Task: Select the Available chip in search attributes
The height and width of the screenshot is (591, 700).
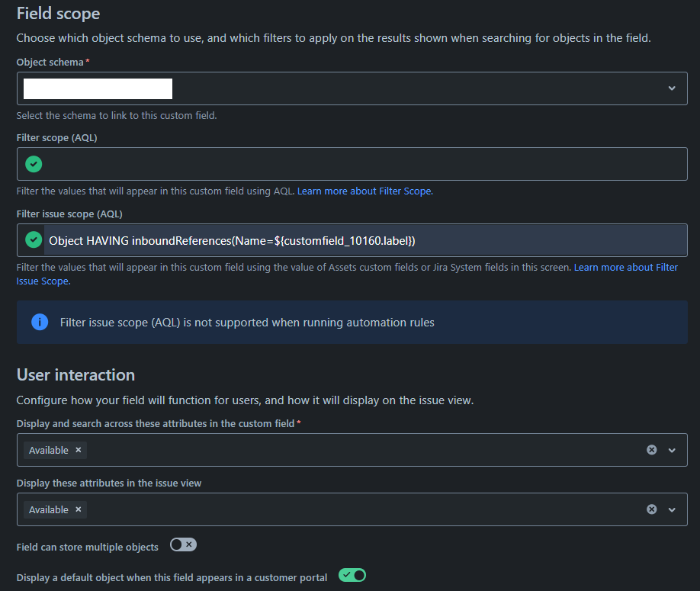Action: (49, 450)
